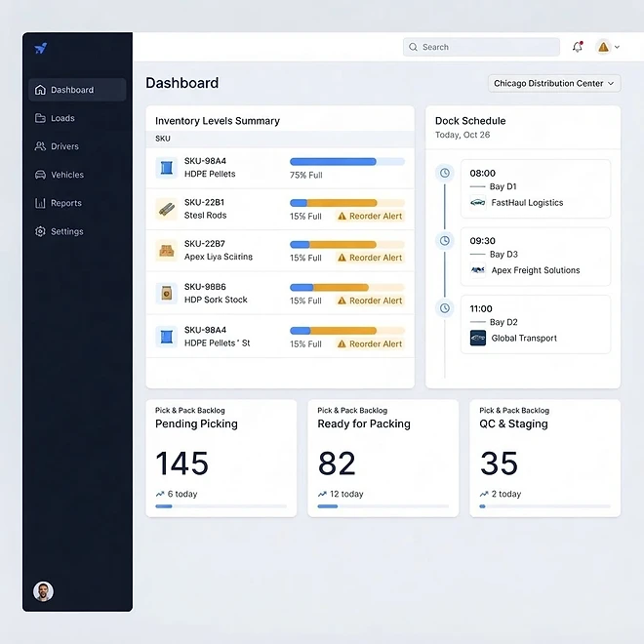Click the trend icon next to 12 today
Screen dimensions: 644x644
click(x=322, y=494)
